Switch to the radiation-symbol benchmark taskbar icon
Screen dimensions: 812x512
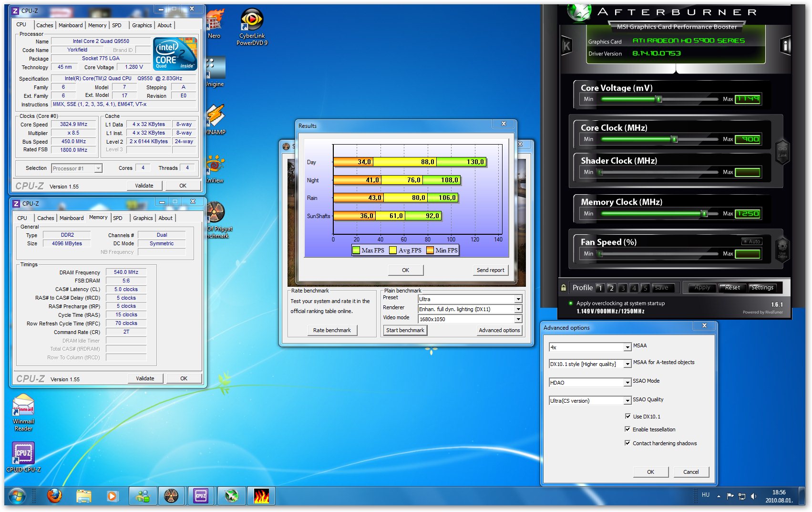(171, 496)
